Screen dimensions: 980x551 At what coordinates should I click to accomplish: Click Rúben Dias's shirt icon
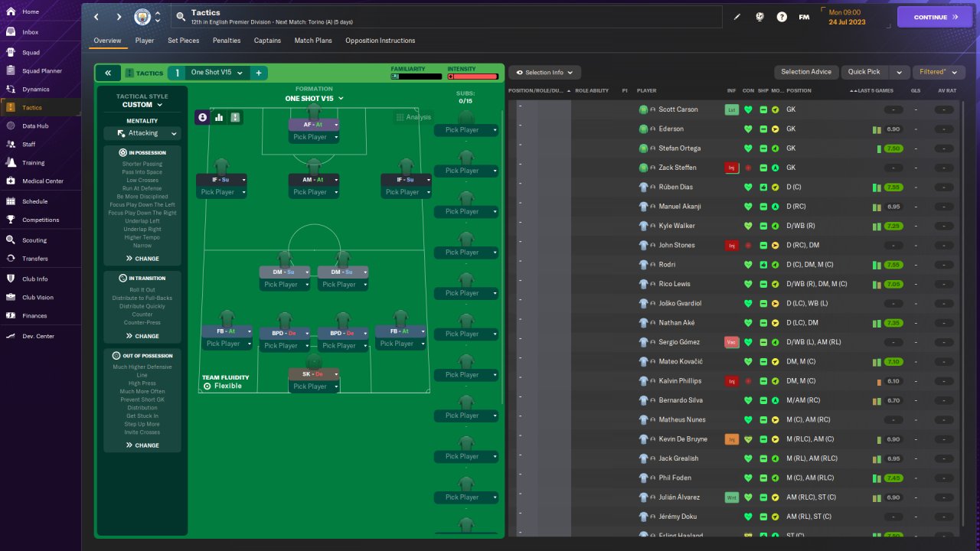[644, 187]
